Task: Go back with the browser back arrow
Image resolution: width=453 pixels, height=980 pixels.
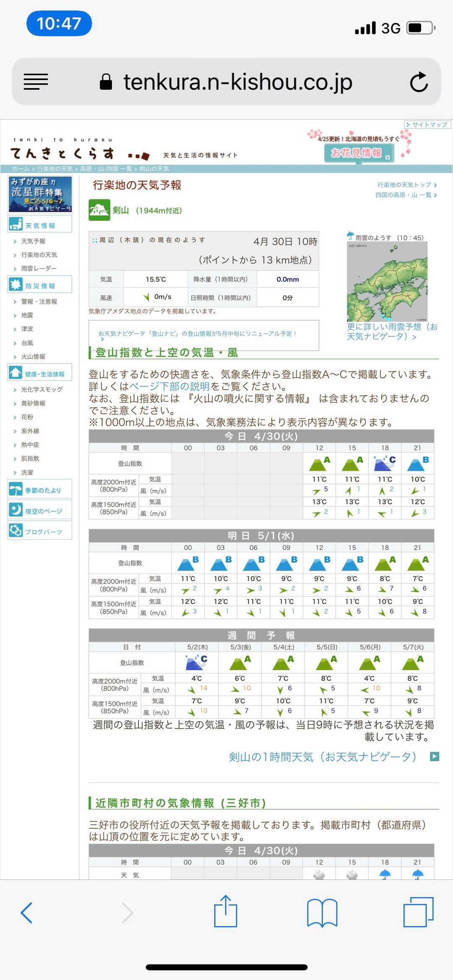Action: click(x=27, y=913)
